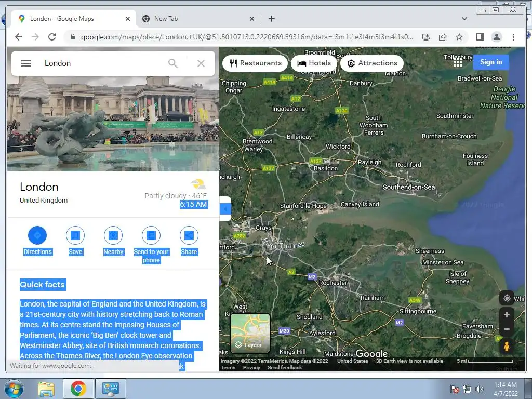Click the 6:15 AM local time text
Viewport: 532px width, 399px height.
[193, 204]
